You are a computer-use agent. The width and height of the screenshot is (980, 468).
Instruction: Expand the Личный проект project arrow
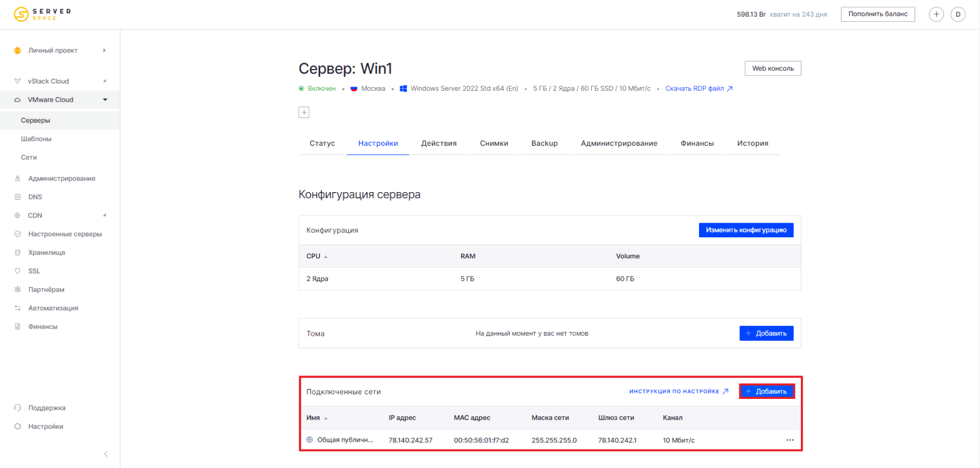(x=104, y=51)
